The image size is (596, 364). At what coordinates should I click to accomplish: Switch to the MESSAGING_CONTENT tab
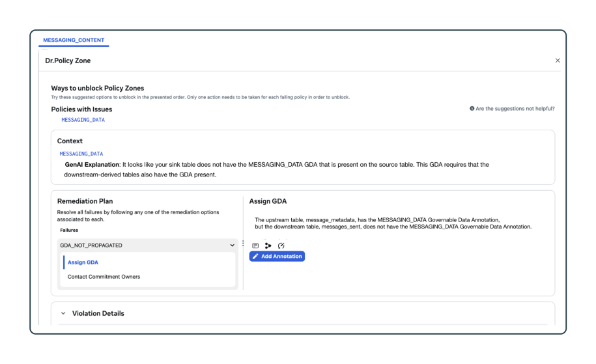(74, 40)
